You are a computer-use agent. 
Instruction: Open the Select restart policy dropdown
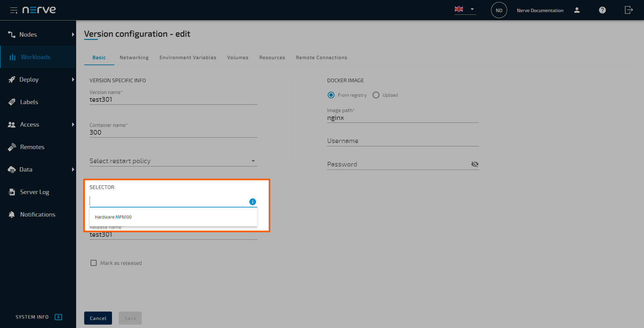pos(173,161)
